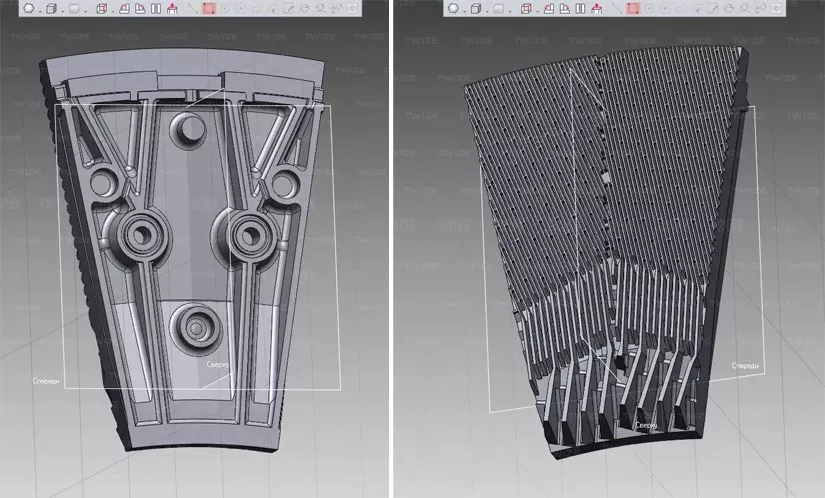Select 'Сверху' plane label in right viewport
This screenshot has width=825, height=498.
pyautogui.click(x=646, y=425)
